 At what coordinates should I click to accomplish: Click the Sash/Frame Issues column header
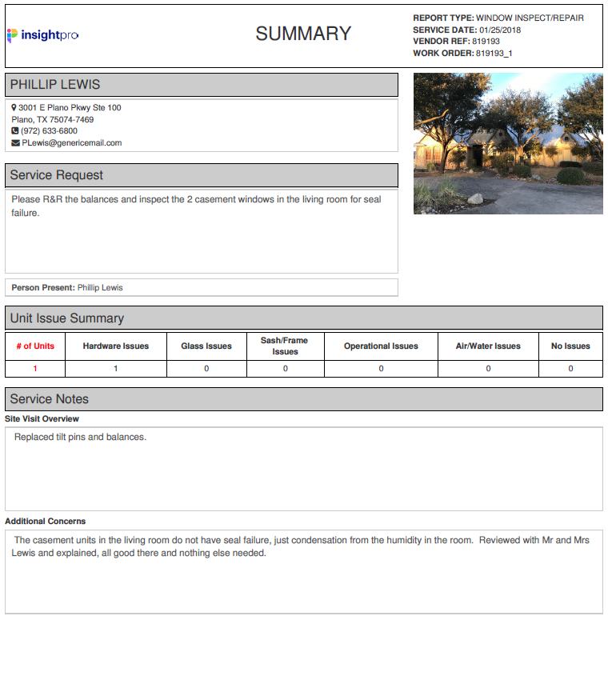tap(286, 346)
